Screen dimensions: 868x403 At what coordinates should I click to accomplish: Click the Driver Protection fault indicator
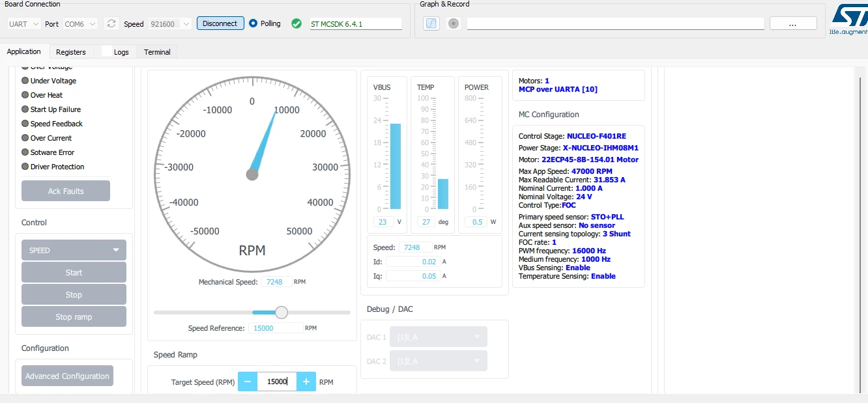click(x=25, y=167)
